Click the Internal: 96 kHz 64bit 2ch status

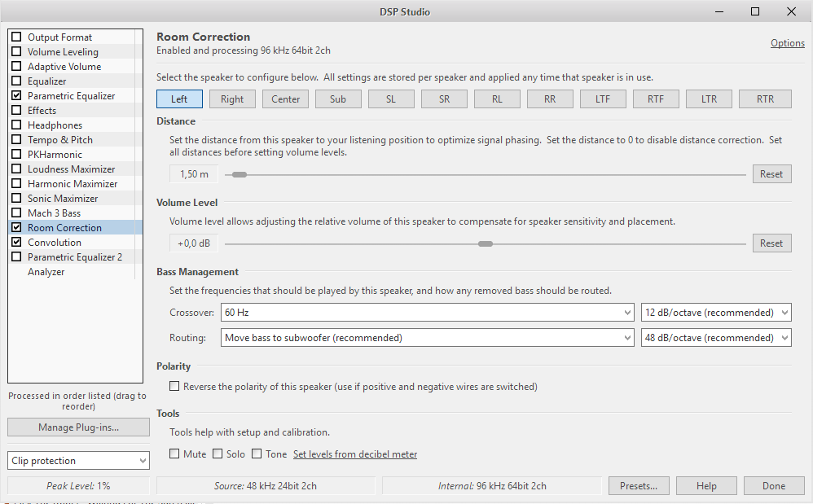coord(492,486)
